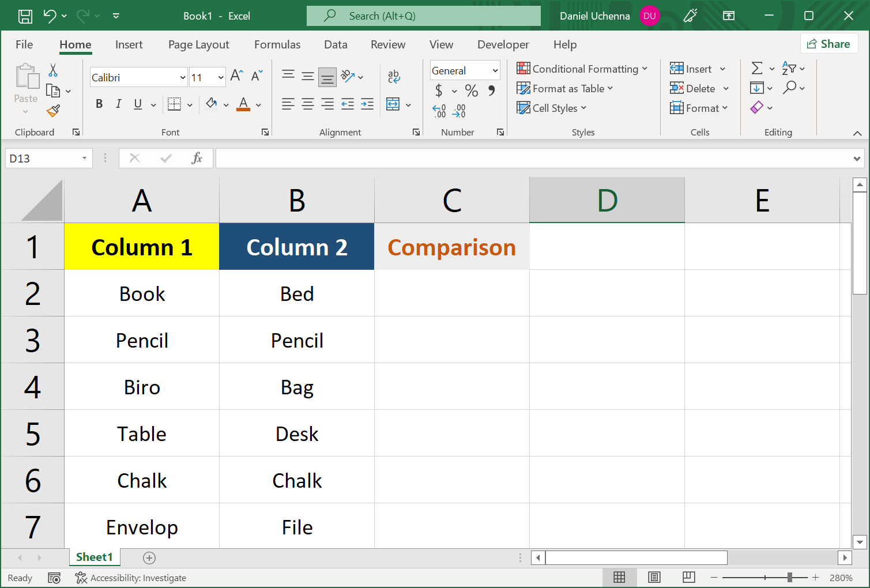Open the Number Format dropdown showing General

coord(465,70)
